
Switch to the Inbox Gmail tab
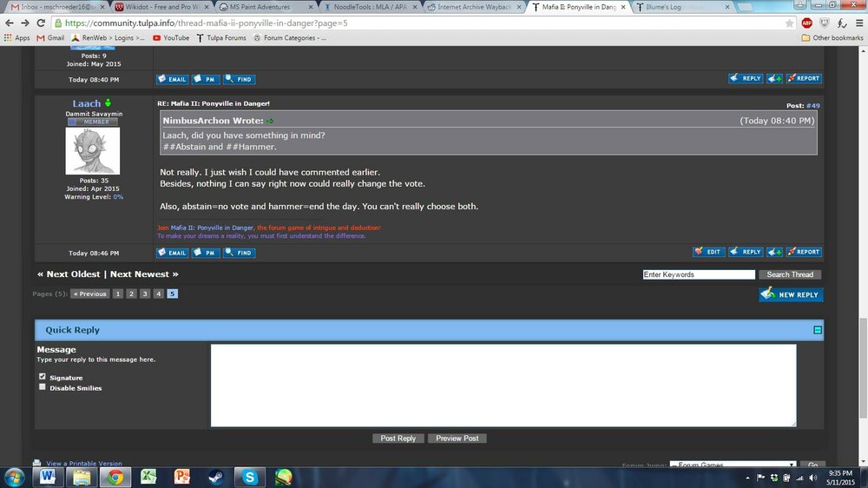pos(56,7)
